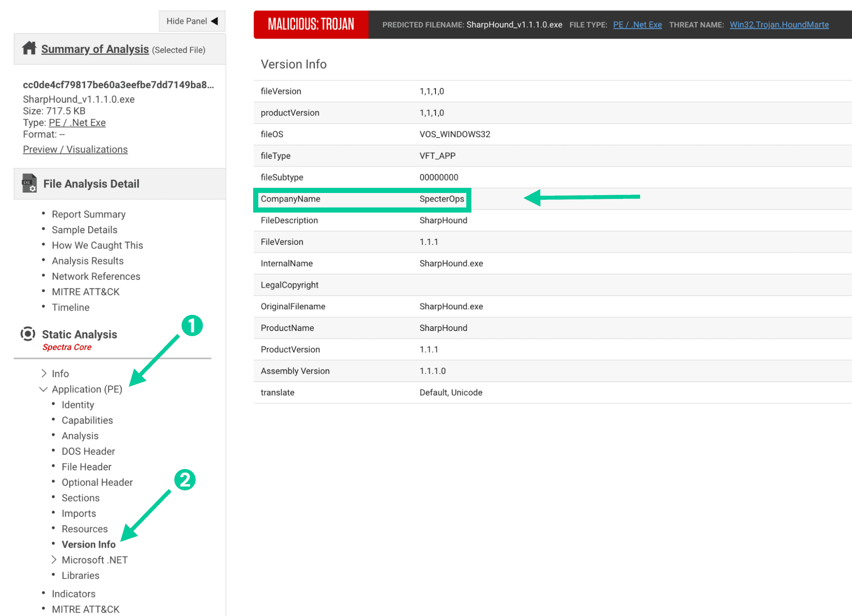Open Indicators under Static Analysis
The height and width of the screenshot is (616, 852).
click(x=73, y=594)
